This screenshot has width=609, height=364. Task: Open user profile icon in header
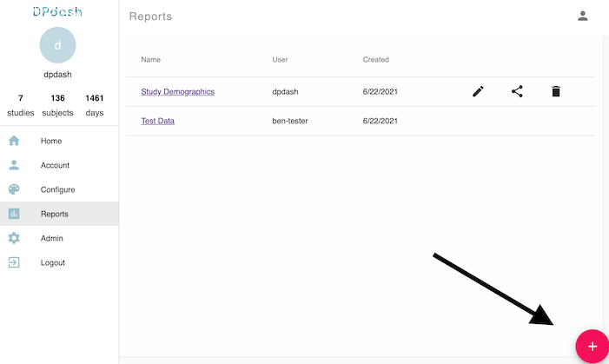click(583, 17)
